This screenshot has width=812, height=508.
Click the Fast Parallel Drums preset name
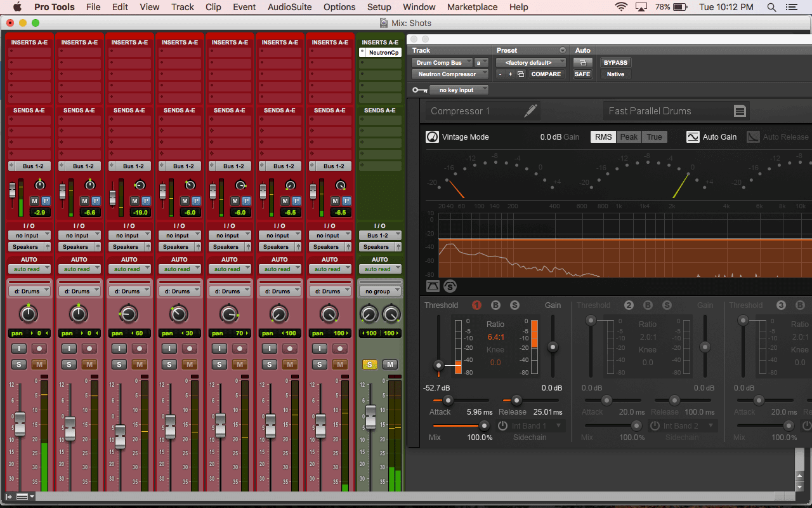coord(650,111)
